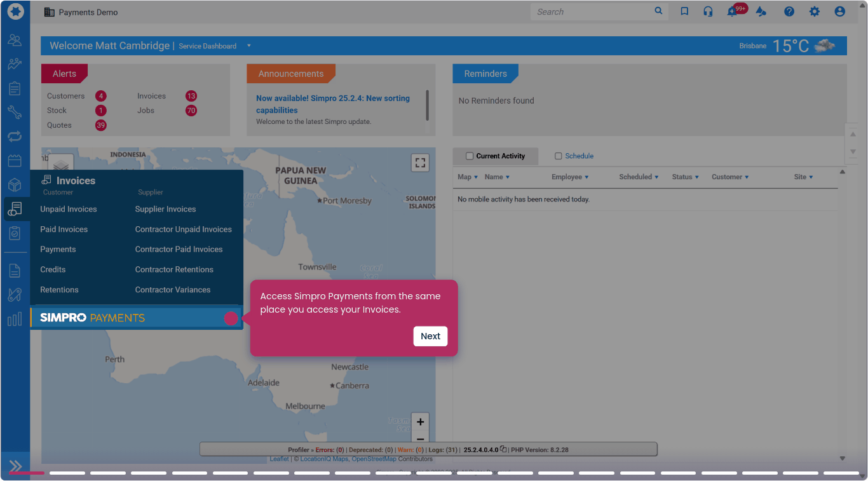Click the Announcements panel scrollbar
Viewport: 868px width, 481px height.
427,105
